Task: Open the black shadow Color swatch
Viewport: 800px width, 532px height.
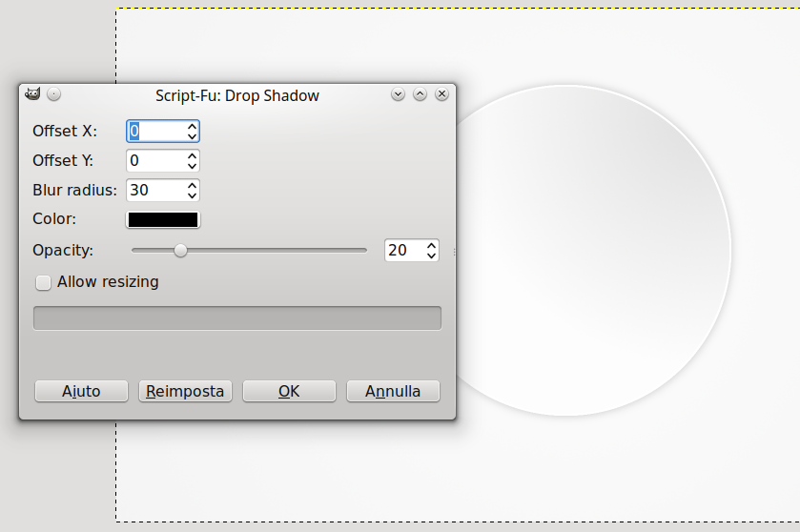Action: (163, 220)
